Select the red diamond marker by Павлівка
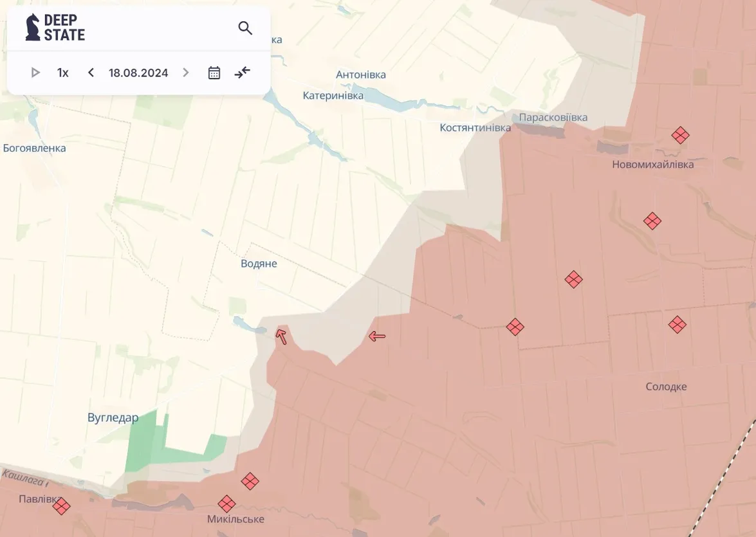The width and height of the screenshot is (756, 537). click(61, 506)
